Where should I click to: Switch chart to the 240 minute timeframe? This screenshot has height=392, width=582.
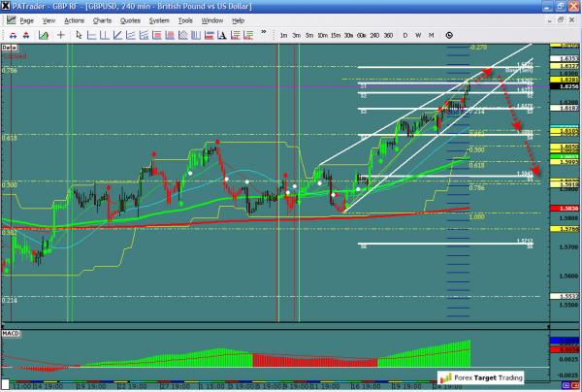(x=372, y=36)
